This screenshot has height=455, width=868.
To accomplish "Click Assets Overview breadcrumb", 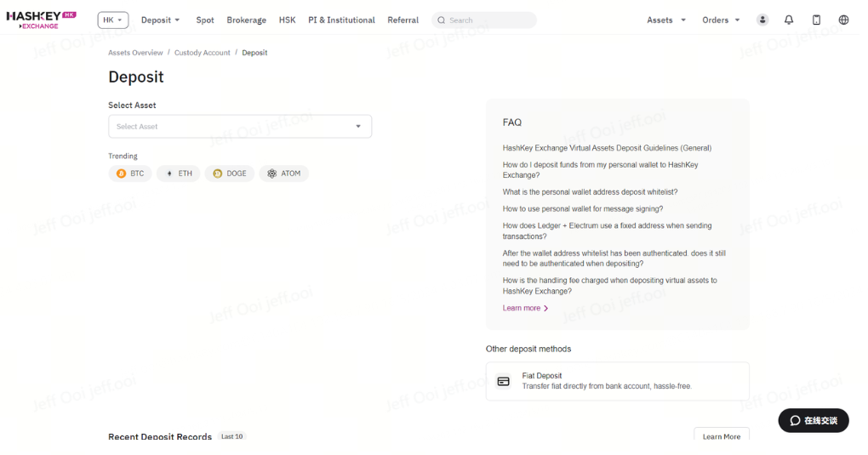I will pyautogui.click(x=135, y=53).
